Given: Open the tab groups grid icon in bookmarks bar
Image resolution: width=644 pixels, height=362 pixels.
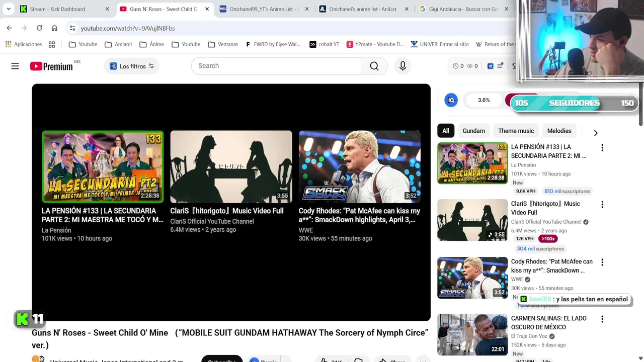Looking at the screenshot, I should point(52,44).
